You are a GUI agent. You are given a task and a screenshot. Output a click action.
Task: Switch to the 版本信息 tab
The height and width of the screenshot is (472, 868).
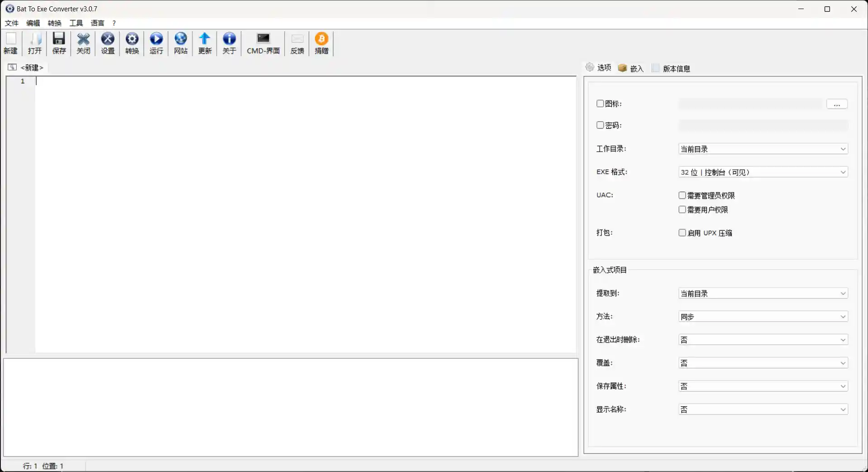coord(671,68)
